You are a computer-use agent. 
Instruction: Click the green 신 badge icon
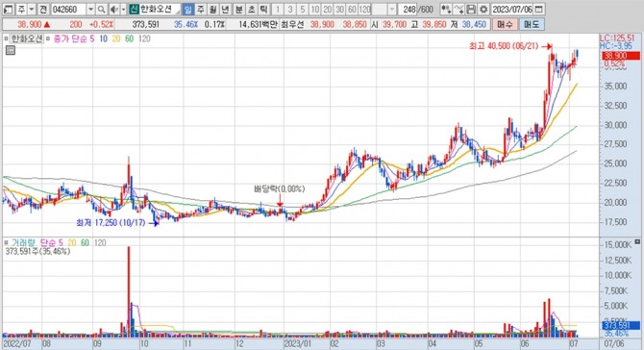(134, 9)
